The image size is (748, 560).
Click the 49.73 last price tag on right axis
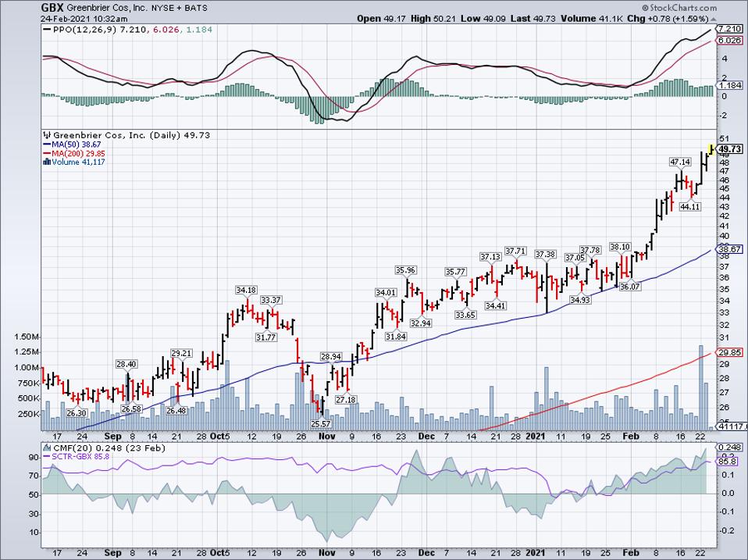(729, 149)
